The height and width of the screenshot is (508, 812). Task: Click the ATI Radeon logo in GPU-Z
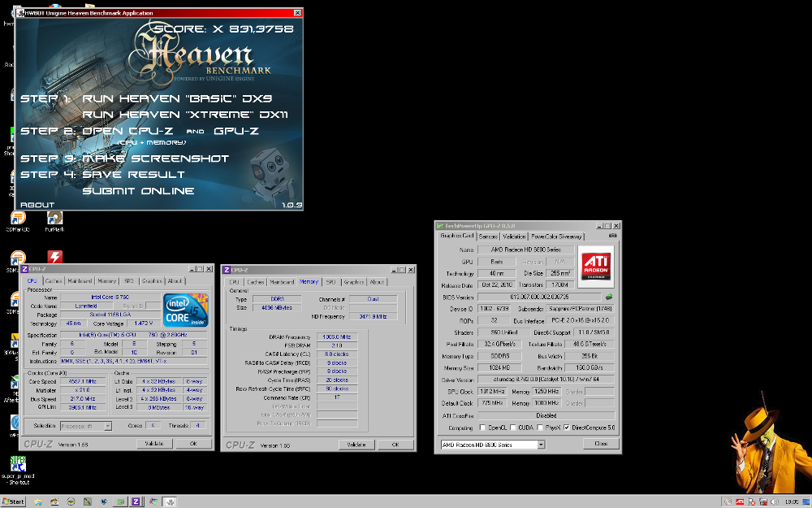tap(595, 267)
